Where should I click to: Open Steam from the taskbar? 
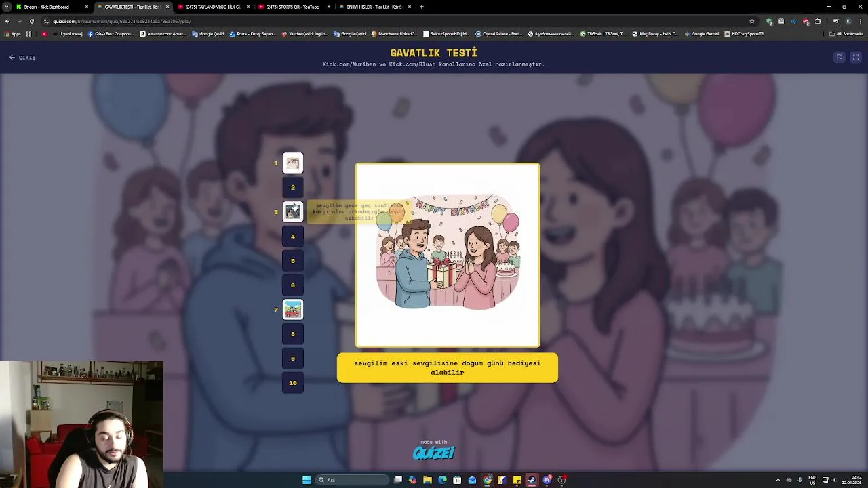point(532,480)
